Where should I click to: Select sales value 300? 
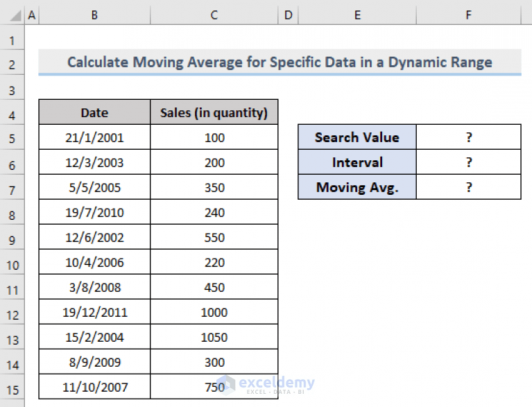click(214, 361)
